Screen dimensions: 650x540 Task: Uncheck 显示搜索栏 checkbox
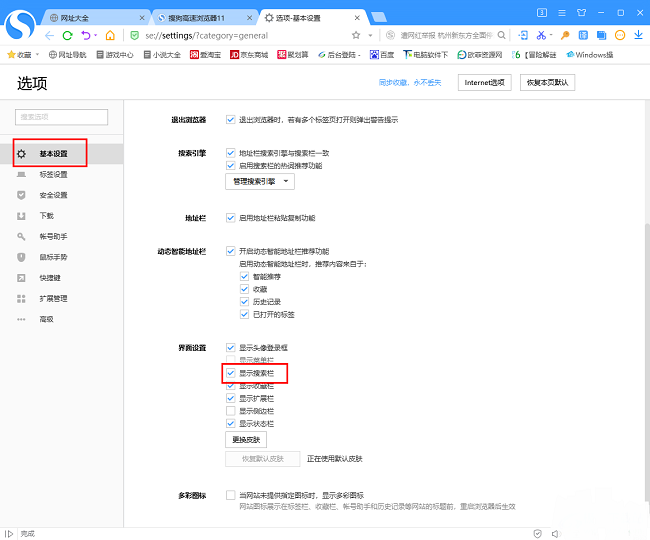click(230, 373)
